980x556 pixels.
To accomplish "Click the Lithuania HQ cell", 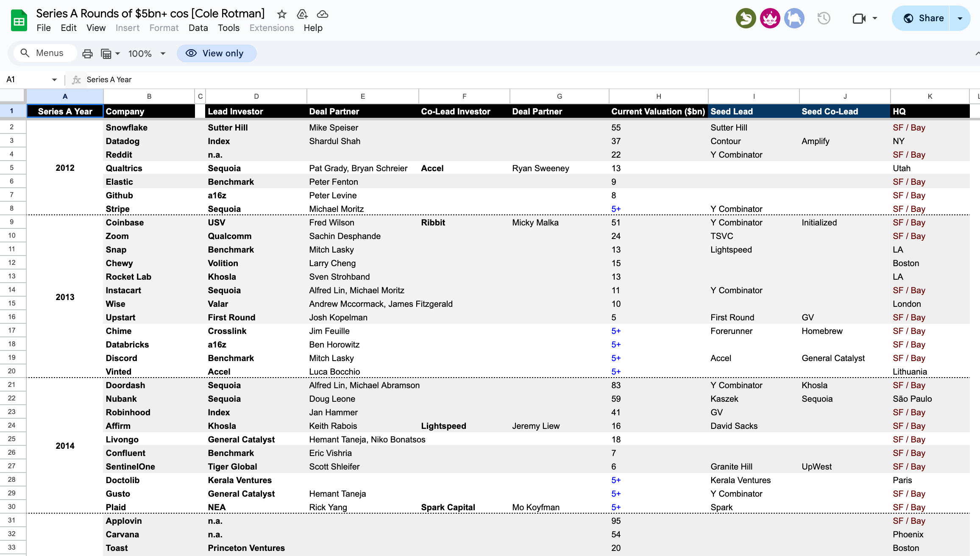I will click(930, 372).
